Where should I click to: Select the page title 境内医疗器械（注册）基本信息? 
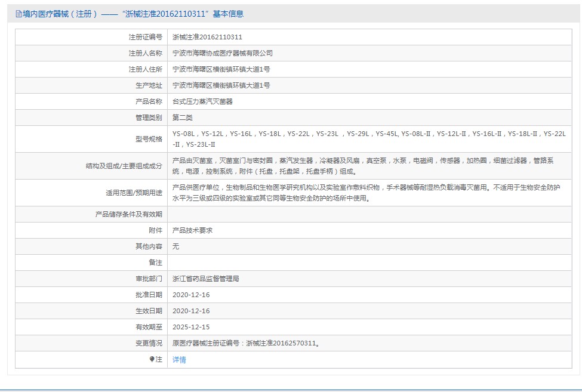pos(133,14)
